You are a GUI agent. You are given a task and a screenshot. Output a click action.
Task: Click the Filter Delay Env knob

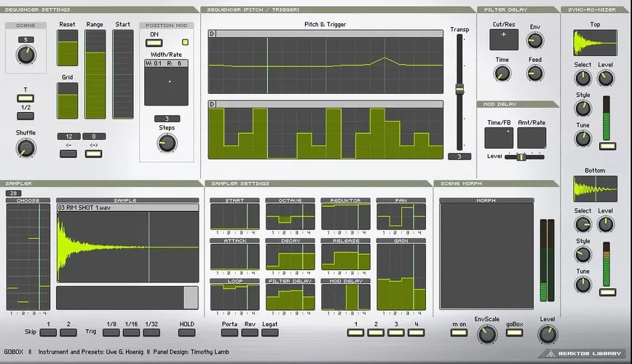point(535,40)
